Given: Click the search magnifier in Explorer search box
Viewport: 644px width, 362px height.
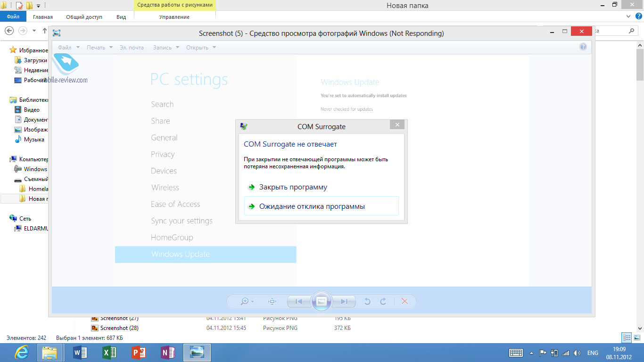Looking at the screenshot, I should (632, 31).
